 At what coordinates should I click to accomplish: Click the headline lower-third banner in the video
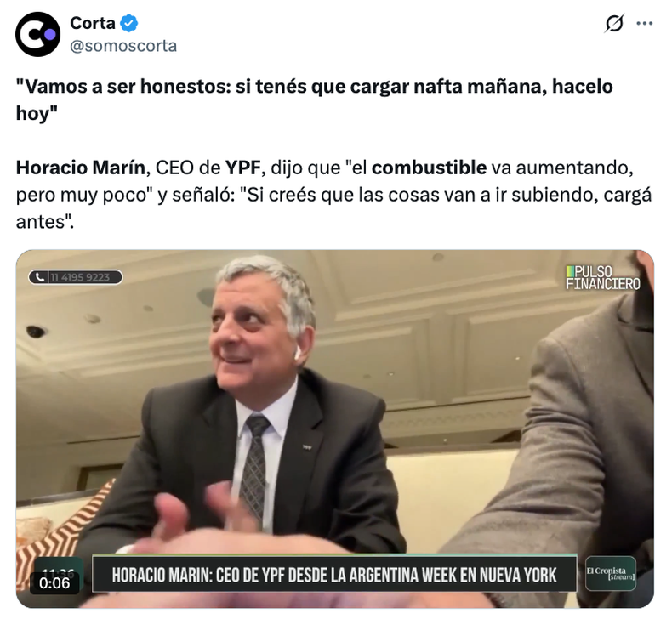click(334, 574)
